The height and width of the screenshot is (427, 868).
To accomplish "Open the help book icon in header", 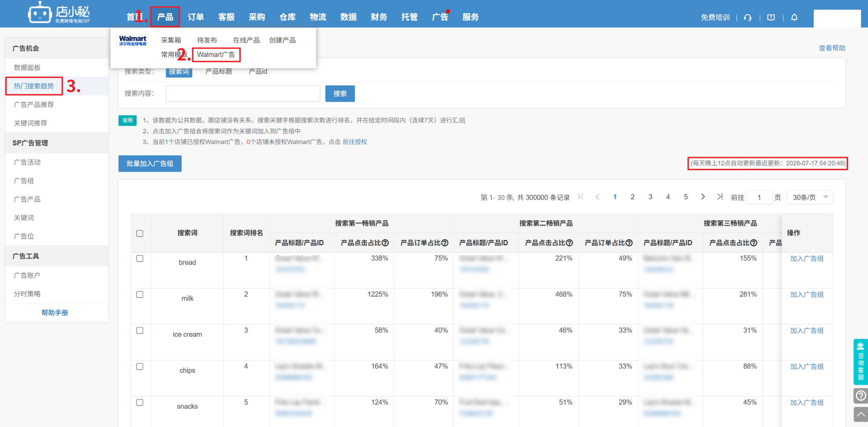I will pyautogui.click(x=771, y=18).
